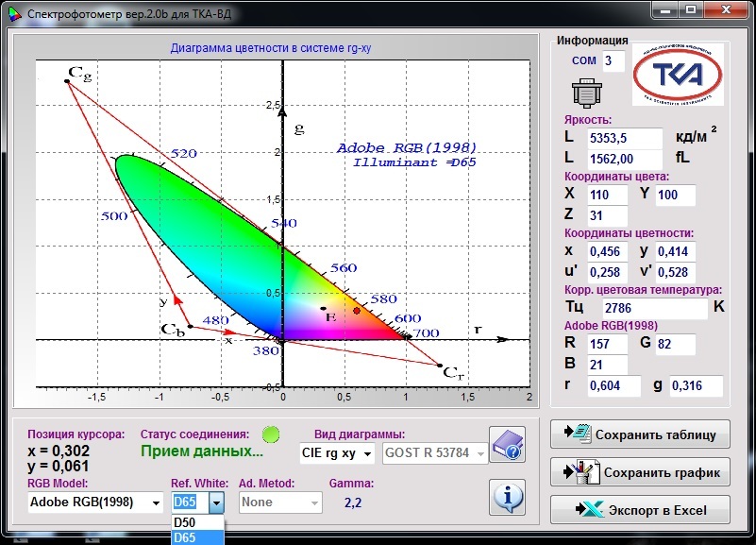
Task: Click the help book icon button
Action: 507,447
